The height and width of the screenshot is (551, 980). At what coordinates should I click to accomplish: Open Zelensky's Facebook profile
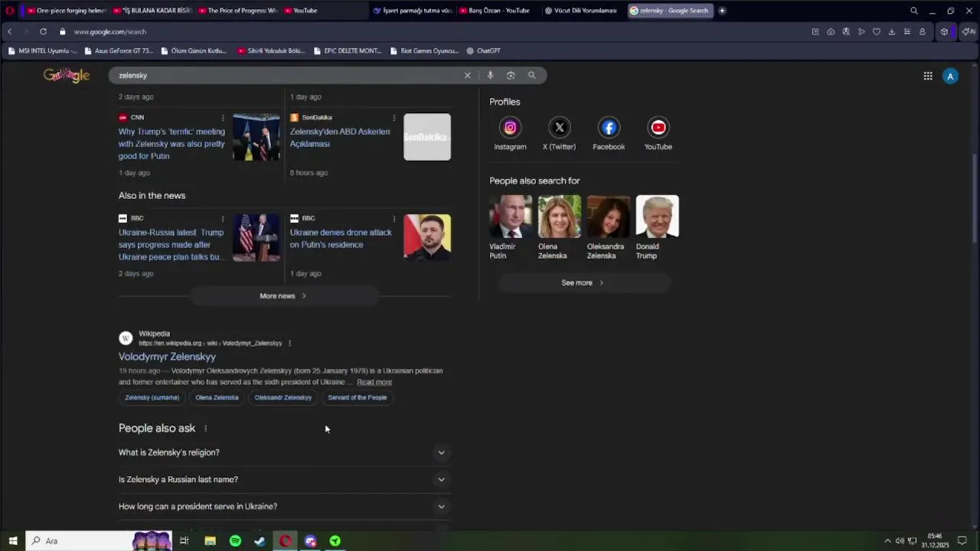coord(609,133)
